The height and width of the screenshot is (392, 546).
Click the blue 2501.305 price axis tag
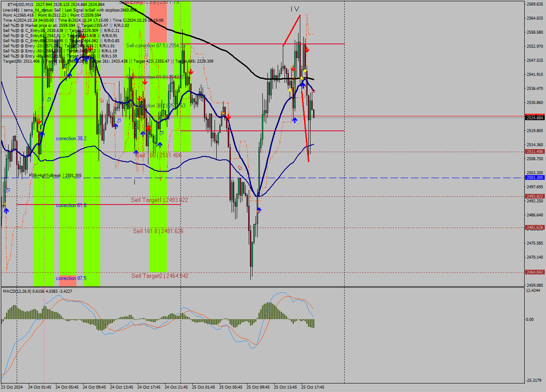click(535, 178)
